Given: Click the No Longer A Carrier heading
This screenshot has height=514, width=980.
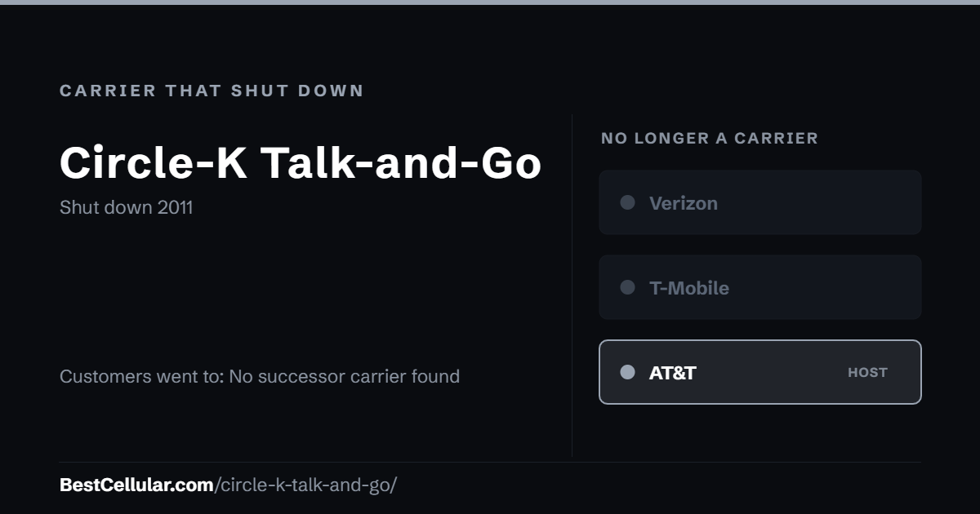Looking at the screenshot, I should coord(710,139).
